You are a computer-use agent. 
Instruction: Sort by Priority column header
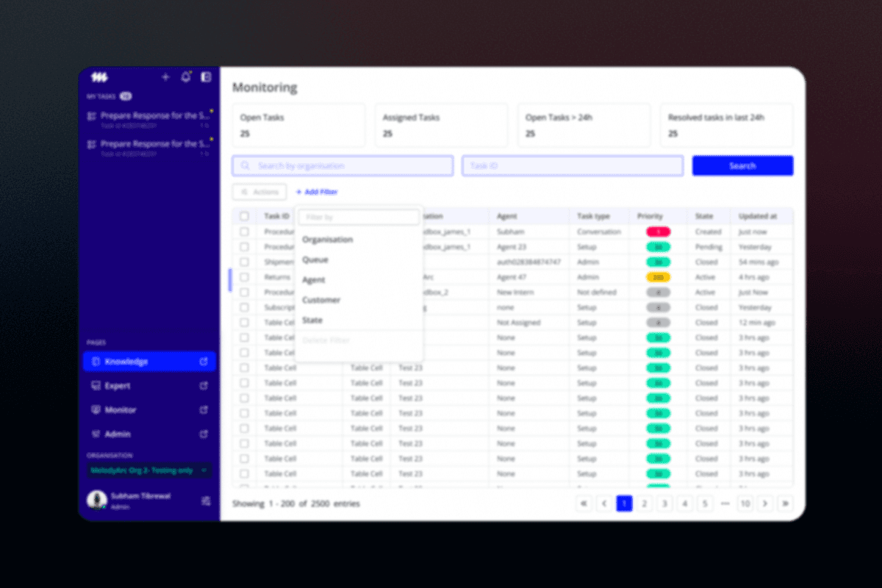tap(650, 217)
